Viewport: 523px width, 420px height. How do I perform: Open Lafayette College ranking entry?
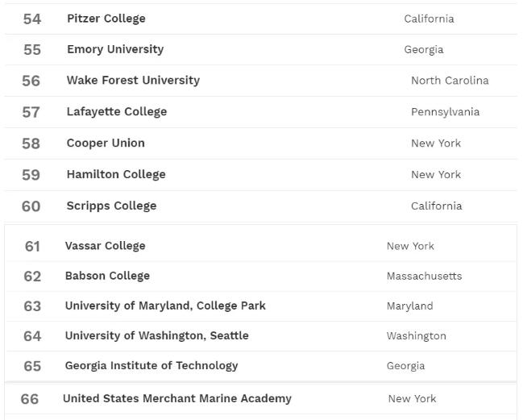117,112
